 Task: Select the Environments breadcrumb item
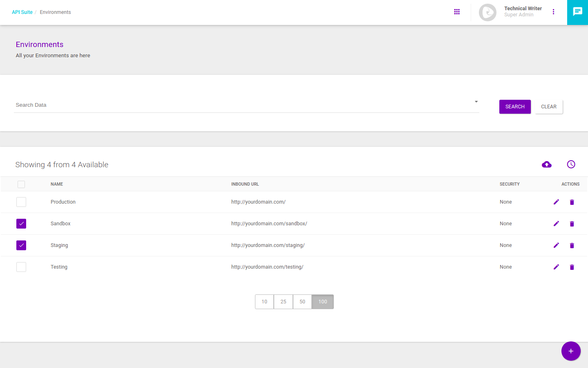click(55, 12)
